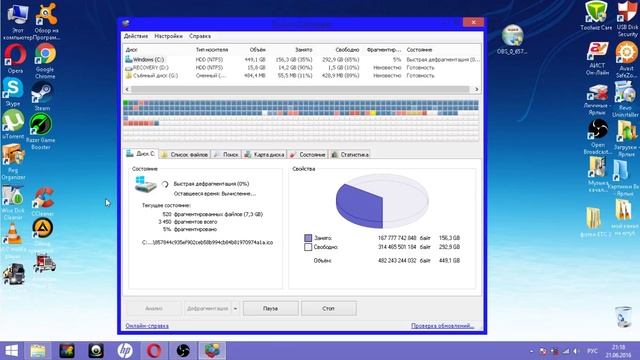Image resolution: width=640 pixels, height=360 pixels.
Task: Open the Действия menu
Action: [x=136, y=36]
